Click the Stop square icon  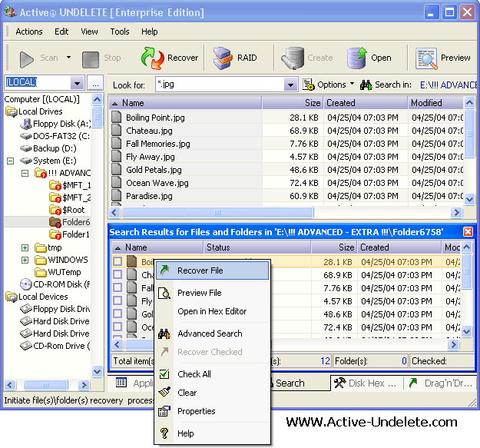[x=91, y=59]
